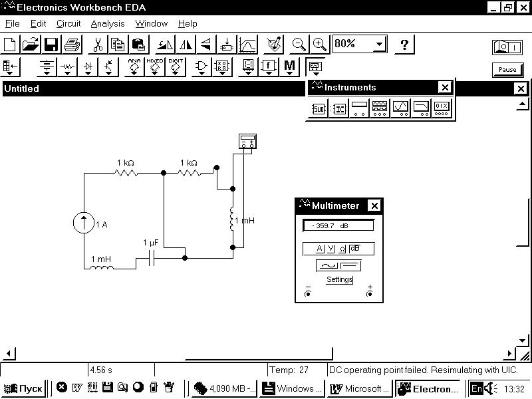Create a new circuit file
The width and height of the screenshot is (532, 399).
point(10,45)
